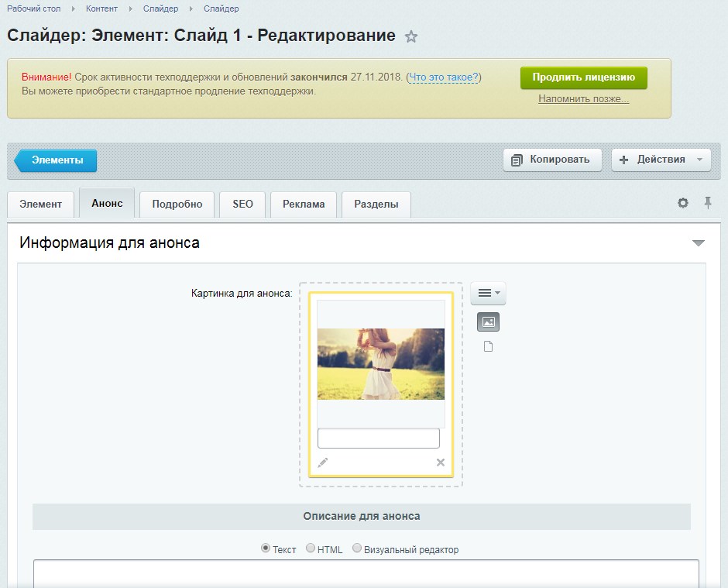Click the Напомнить позже link
Screen dimensions: 728x588
pos(583,99)
